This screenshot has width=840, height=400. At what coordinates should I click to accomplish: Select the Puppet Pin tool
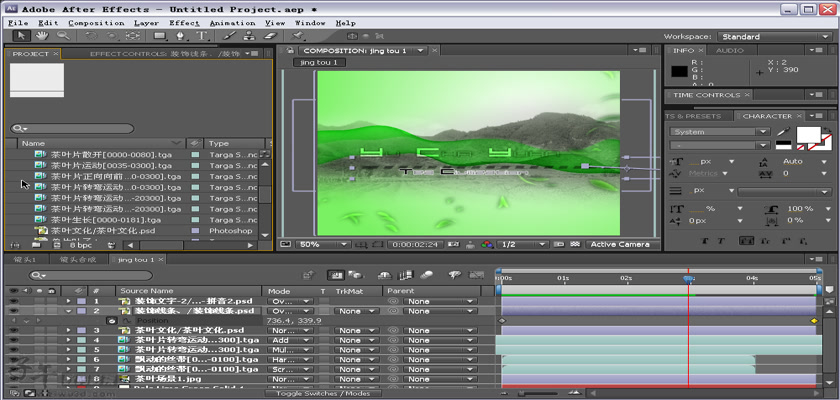tap(297, 36)
